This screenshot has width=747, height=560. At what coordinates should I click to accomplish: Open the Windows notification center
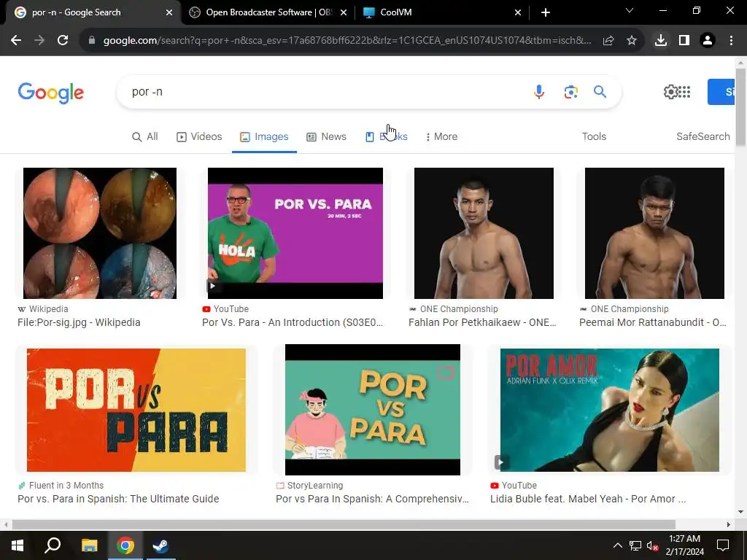[x=723, y=545]
